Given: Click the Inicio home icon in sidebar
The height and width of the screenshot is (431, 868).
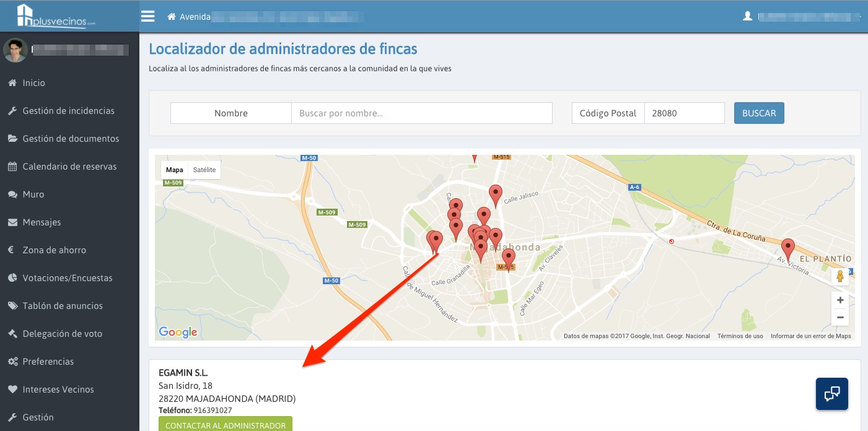Looking at the screenshot, I should pyautogui.click(x=12, y=82).
